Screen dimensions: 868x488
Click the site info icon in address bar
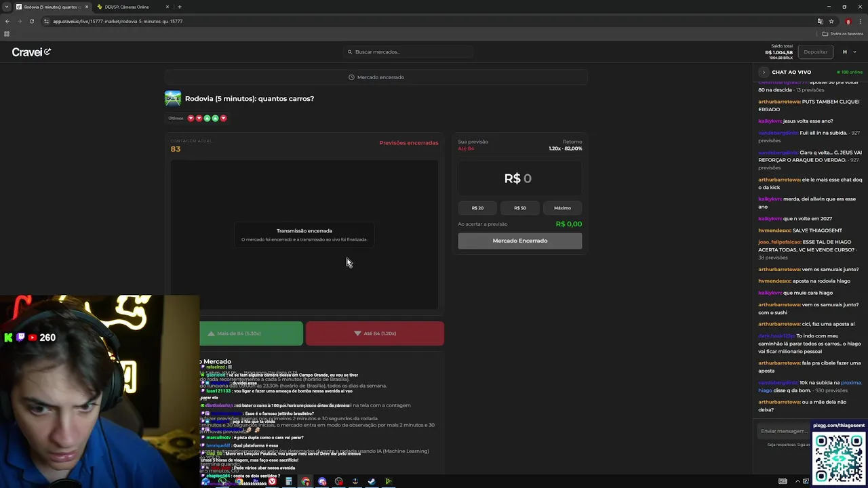(47, 21)
